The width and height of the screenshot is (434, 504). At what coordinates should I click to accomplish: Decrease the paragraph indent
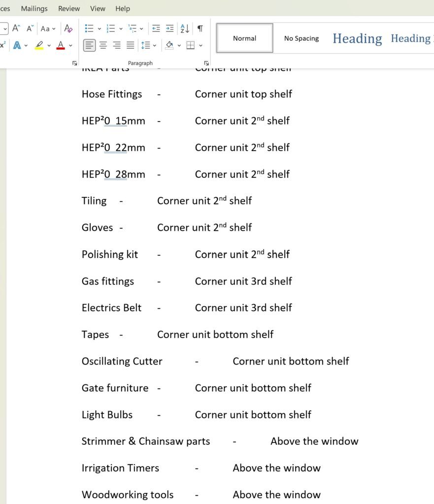coord(156,29)
